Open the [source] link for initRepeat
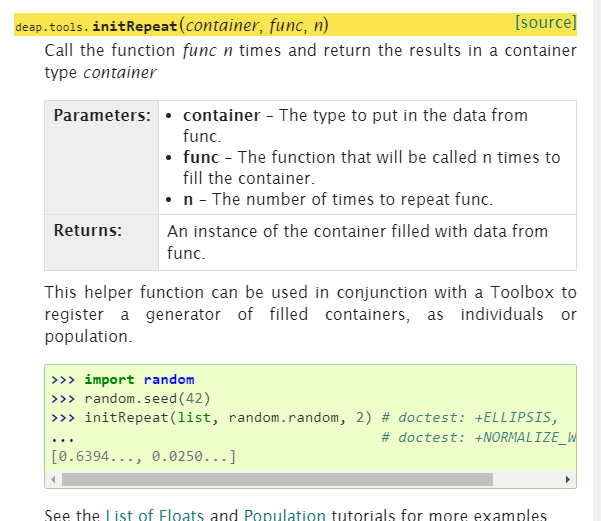 [x=545, y=22]
